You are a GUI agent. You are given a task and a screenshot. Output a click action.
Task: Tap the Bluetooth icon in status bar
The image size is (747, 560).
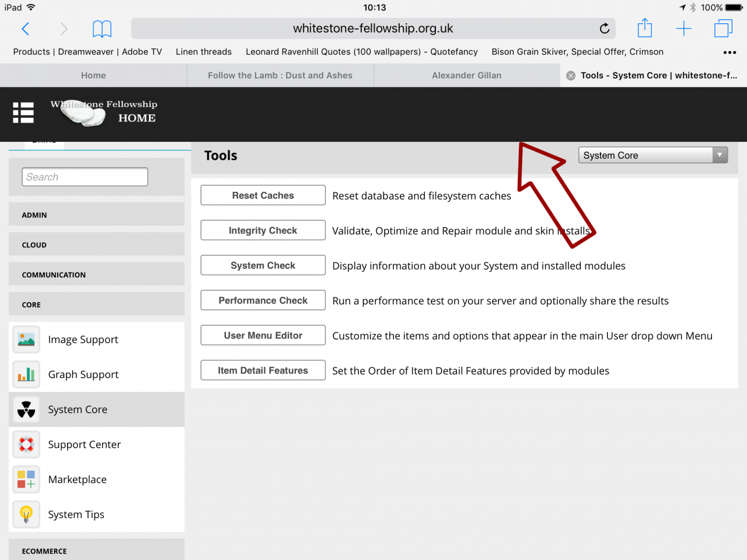(693, 8)
